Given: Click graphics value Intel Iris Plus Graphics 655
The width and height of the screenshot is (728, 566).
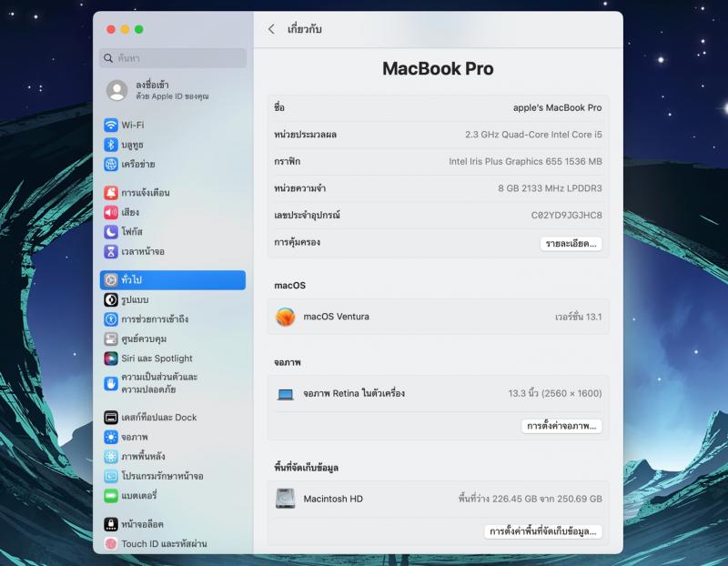Looking at the screenshot, I should point(525,162).
